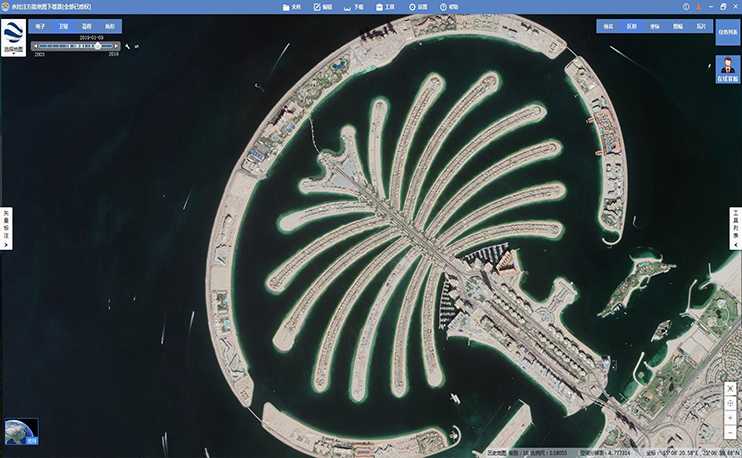The height and width of the screenshot is (458, 742).
Task: Step timeline back with left arrow
Action: click(36, 46)
